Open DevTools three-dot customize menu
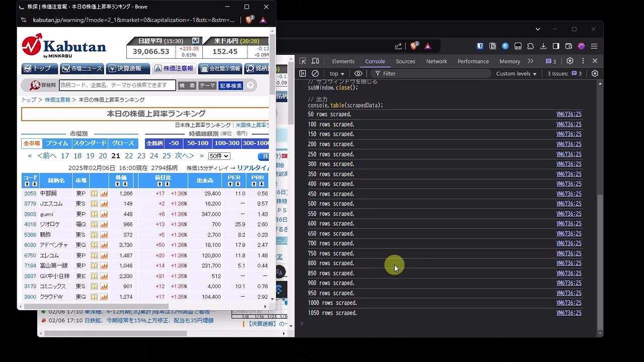This screenshot has height=362, width=644. click(583, 61)
